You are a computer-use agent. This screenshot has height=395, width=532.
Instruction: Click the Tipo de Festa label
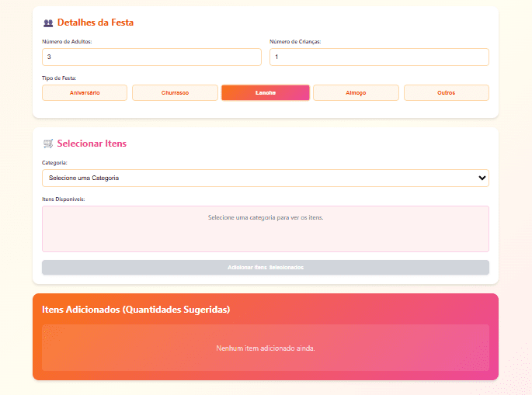coord(59,78)
